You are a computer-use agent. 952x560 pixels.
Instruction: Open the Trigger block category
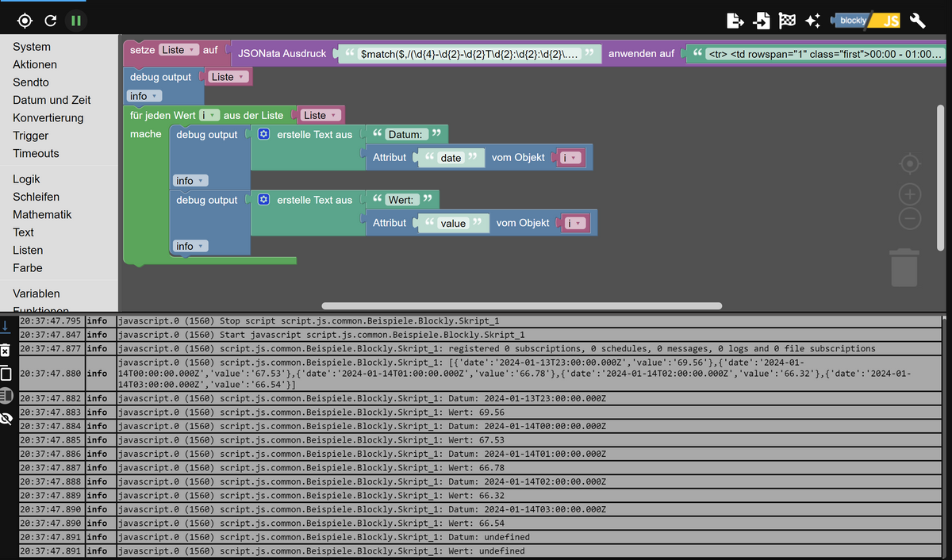pyautogui.click(x=31, y=136)
